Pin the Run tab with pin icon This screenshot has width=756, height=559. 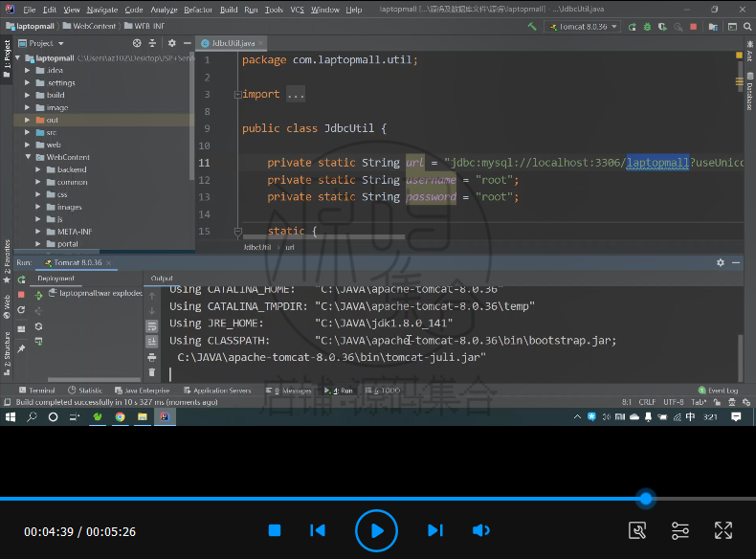pos(21,348)
